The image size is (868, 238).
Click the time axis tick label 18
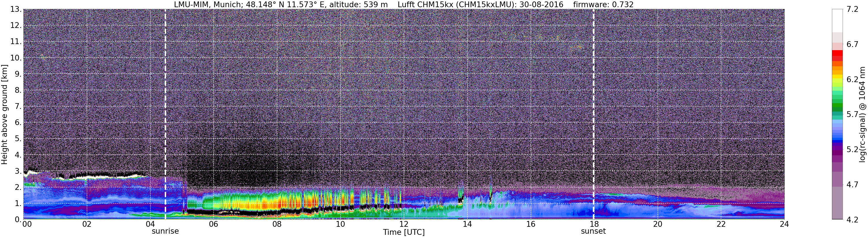click(594, 224)
